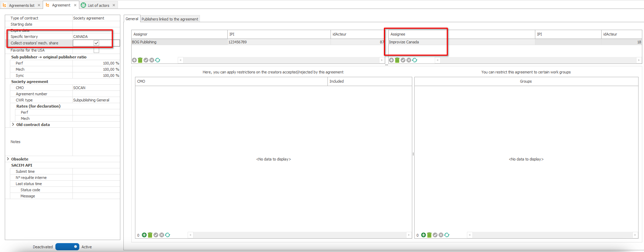Switch to the Agreements list tab

coord(21,5)
